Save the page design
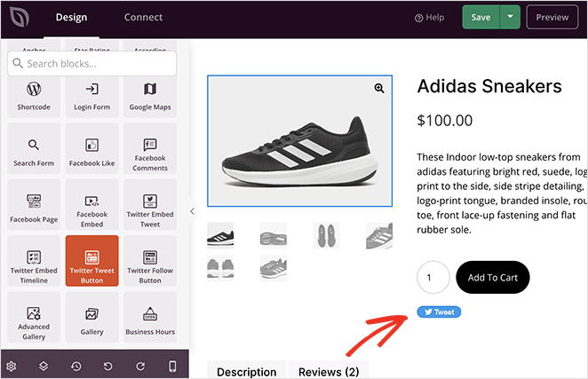This screenshot has height=379, width=588. pyautogui.click(x=481, y=17)
